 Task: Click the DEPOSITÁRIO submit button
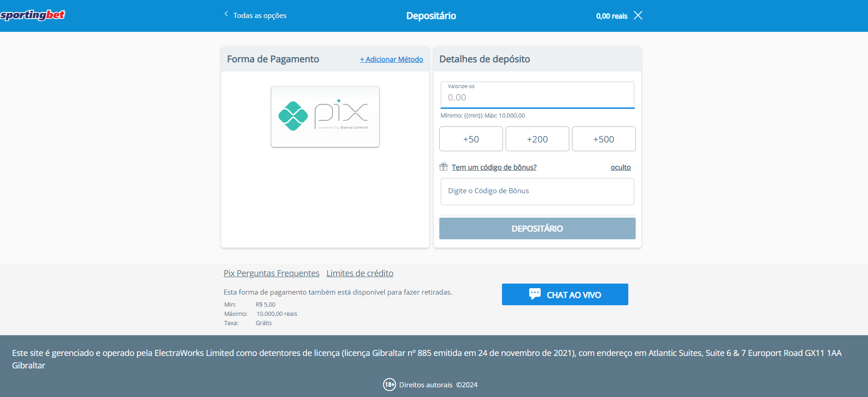537,228
